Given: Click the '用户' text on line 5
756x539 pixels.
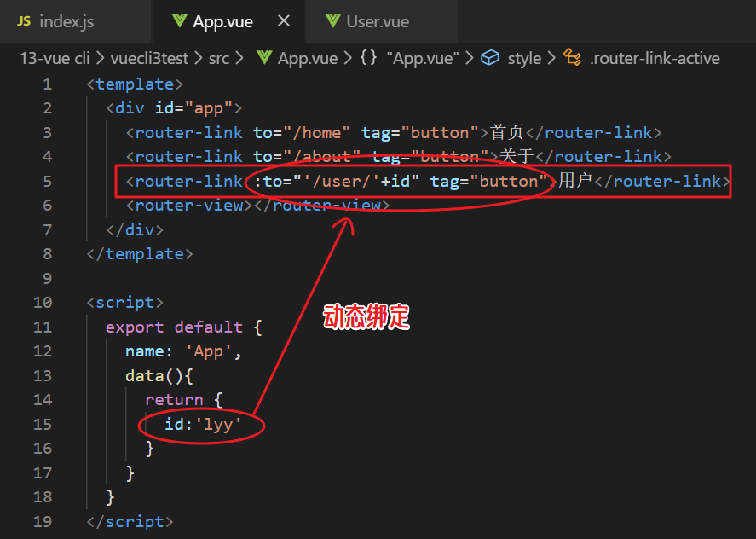Looking at the screenshot, I should (x=575, y=181).
